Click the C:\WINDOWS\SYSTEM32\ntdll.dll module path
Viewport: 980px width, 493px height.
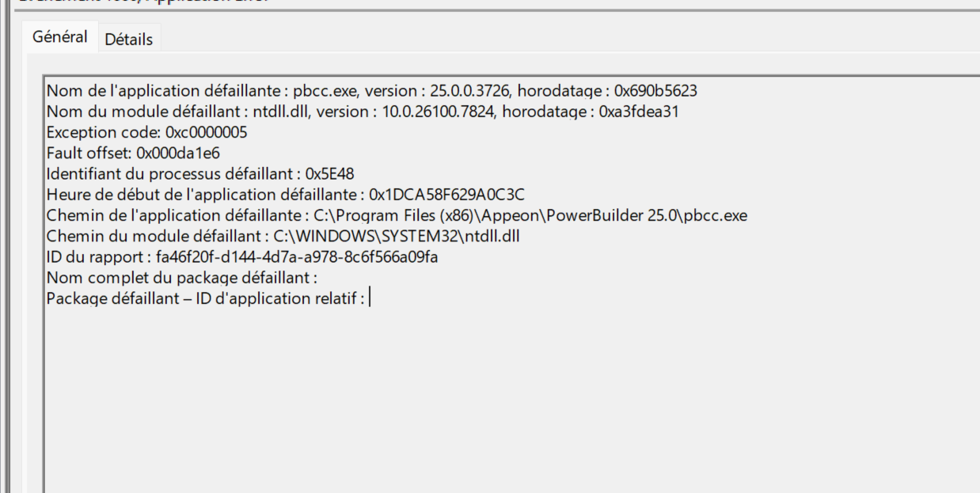[x=397, y=236]
